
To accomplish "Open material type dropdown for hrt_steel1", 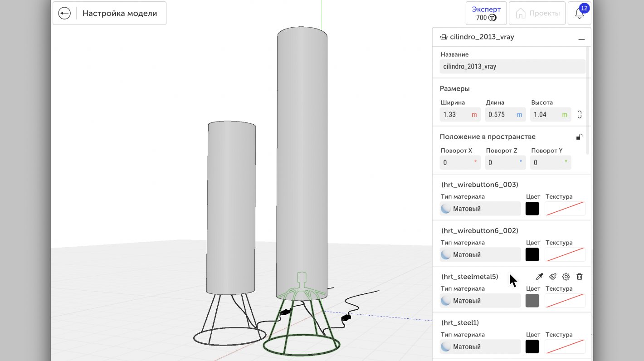I will coord(480,346).
